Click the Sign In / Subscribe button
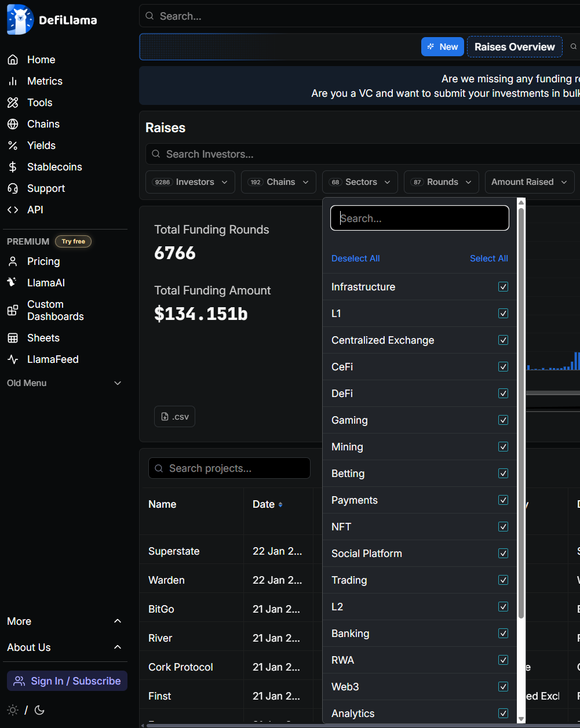Viewport: 580px width, 728px height. [67, 681]
